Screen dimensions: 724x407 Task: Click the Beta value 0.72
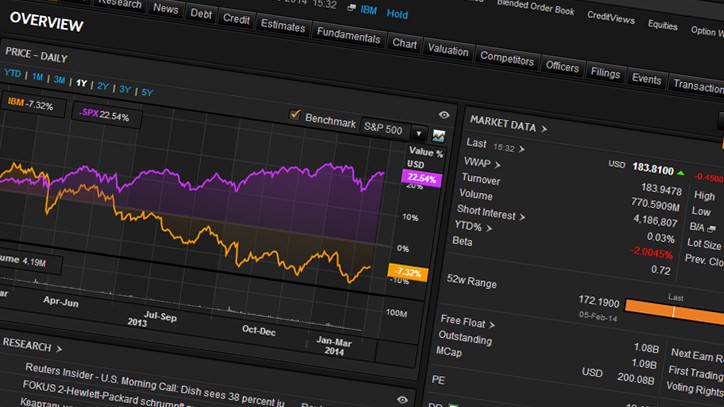tap(661, 270)
